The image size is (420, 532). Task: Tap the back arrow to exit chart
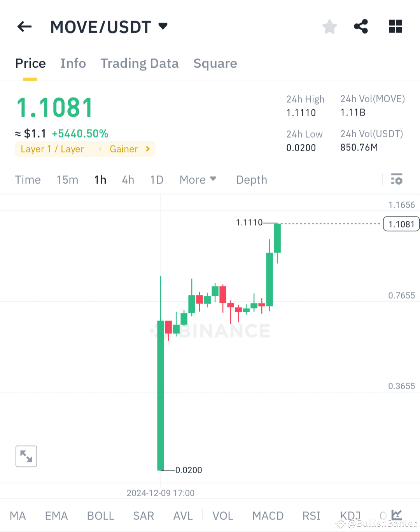coord(24,26)
